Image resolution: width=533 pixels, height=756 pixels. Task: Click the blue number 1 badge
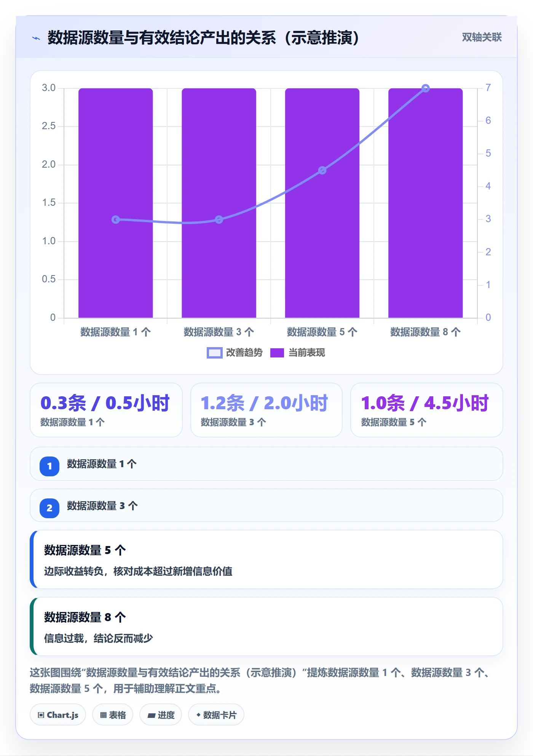click(49, 466)
